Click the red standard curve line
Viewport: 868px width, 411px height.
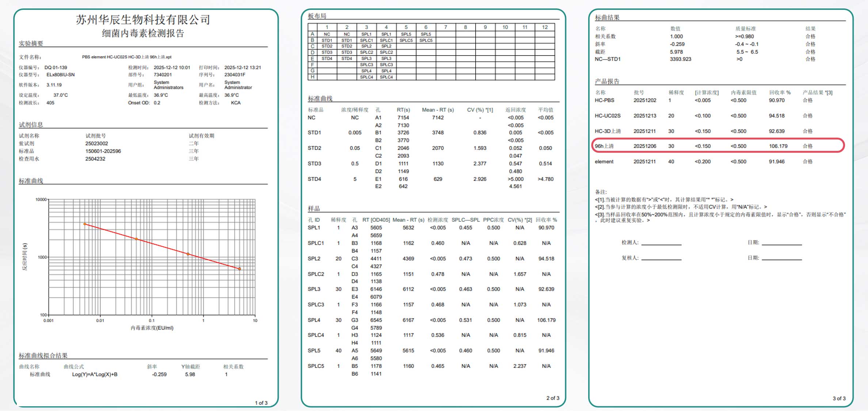click(x=162, y=246)
